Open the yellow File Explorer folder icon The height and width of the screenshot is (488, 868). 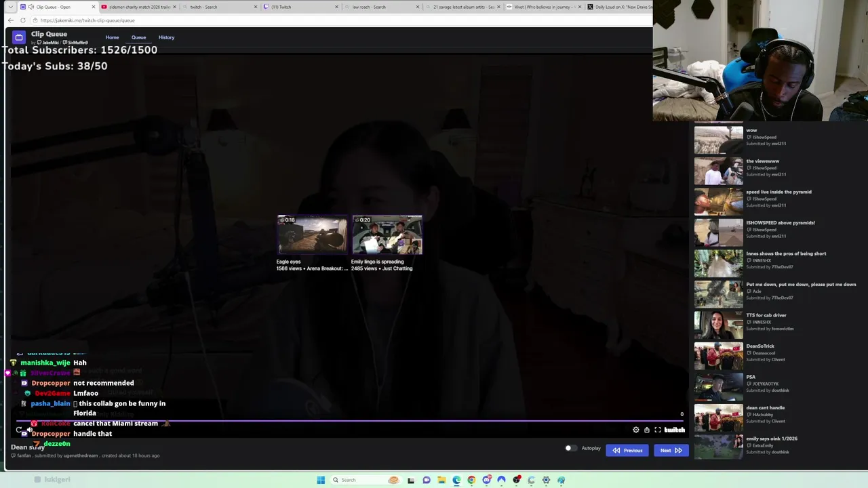(441, 480)
